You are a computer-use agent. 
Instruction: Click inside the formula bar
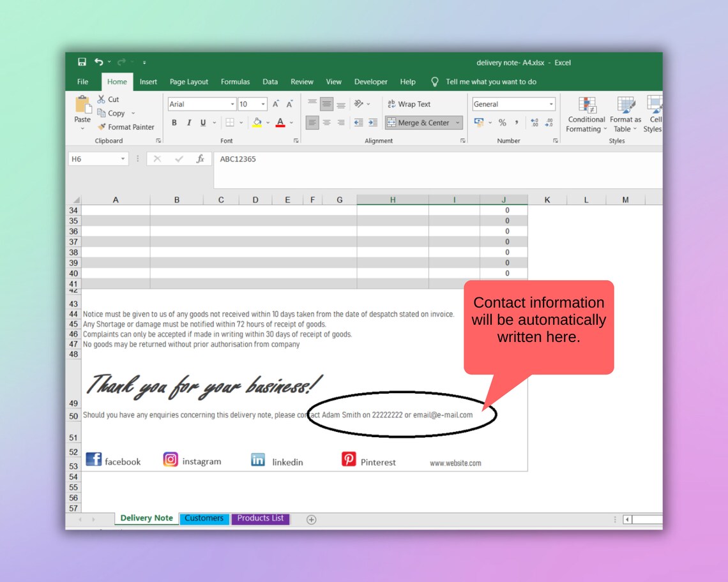(x=383, y=159)
